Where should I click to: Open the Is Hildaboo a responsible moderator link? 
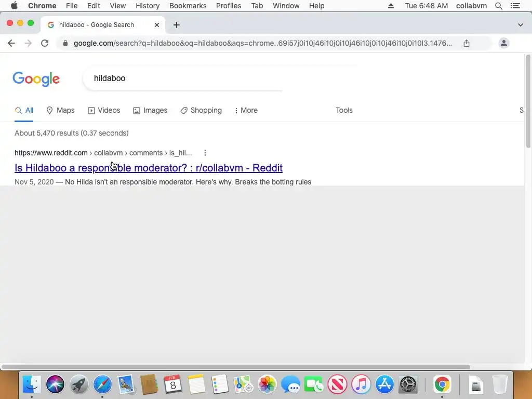[149, 168]
